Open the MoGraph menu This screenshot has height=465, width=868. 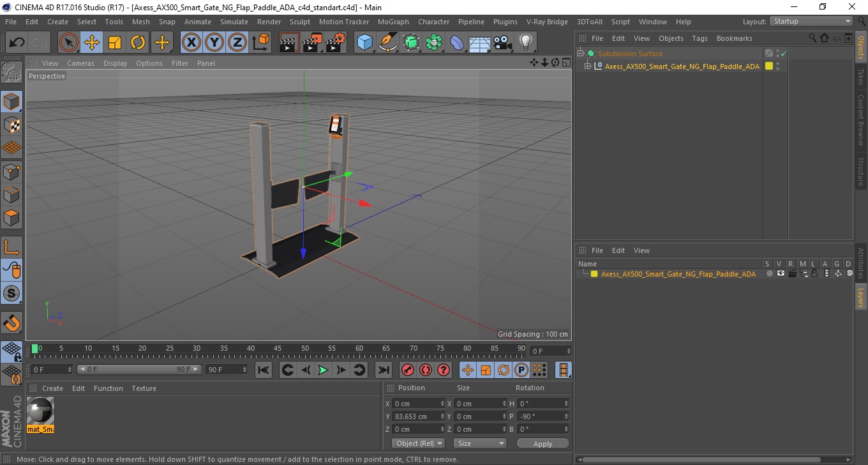coord(393,22)
